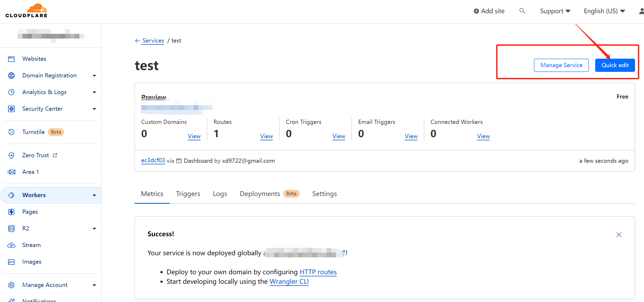Click the Turnstile Beta badge
Viewport: 644px width, 302px height.
click(x=56, y=132)
